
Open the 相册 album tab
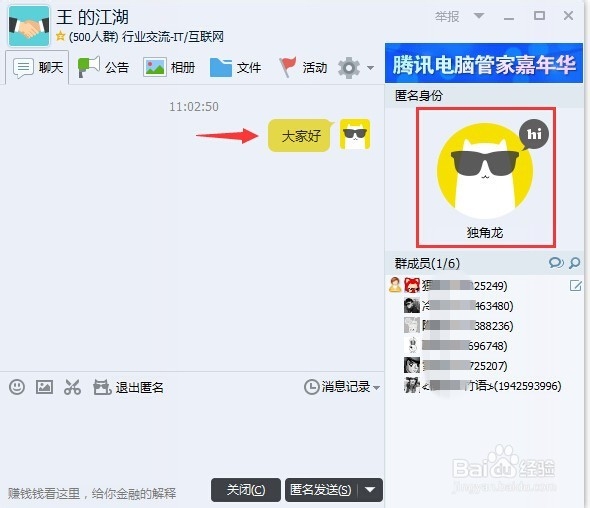pos(169,68)
